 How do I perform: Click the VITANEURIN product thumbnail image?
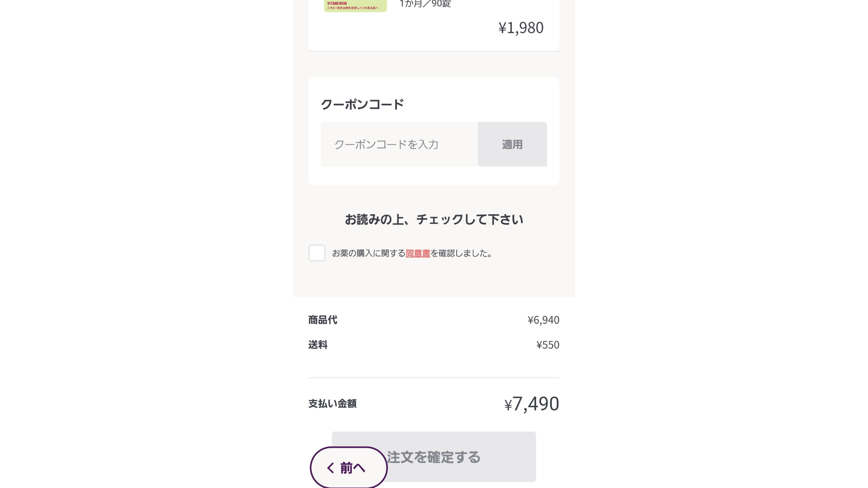355,6
